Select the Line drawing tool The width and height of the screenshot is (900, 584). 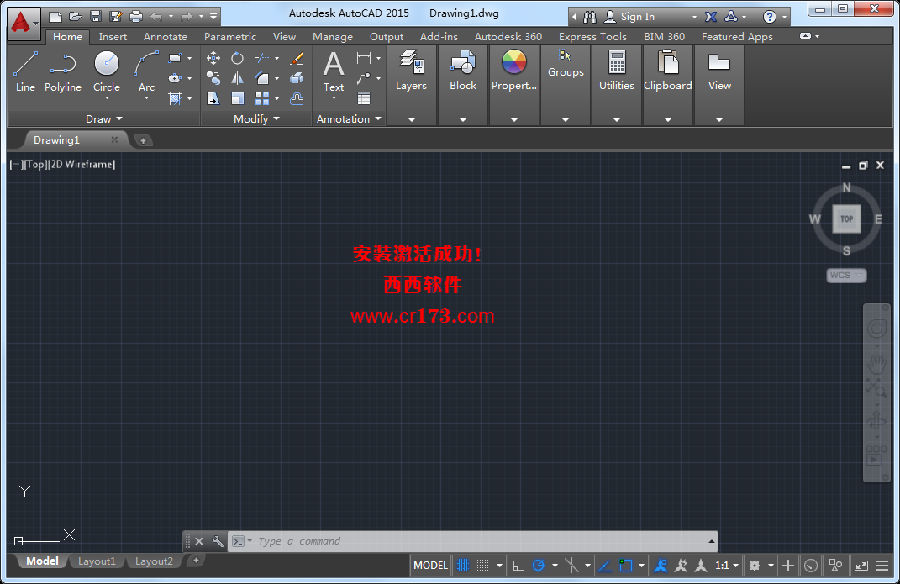click(x=25, y=71)
